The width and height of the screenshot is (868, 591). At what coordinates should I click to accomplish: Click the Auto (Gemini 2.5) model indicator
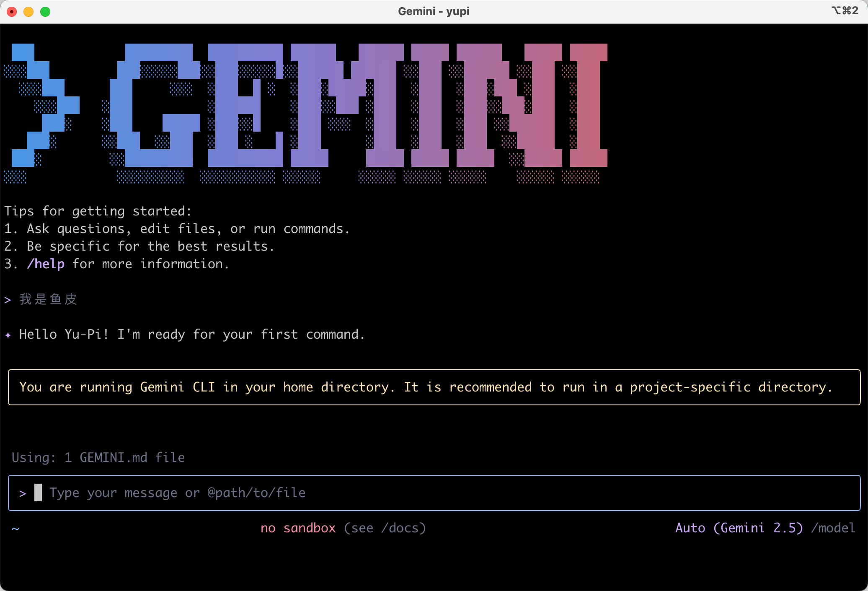[739, 528]
